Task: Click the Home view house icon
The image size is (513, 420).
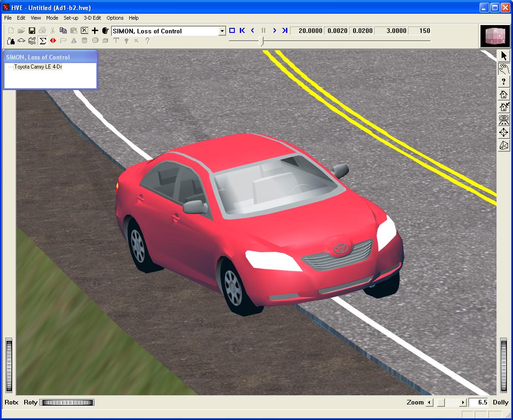Action: (504, 95)
